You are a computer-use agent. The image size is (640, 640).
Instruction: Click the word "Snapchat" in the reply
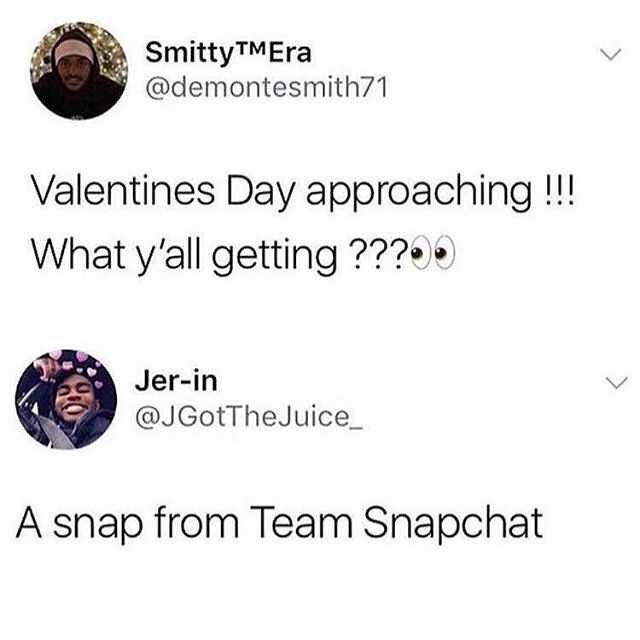click(x=453, y=522)
